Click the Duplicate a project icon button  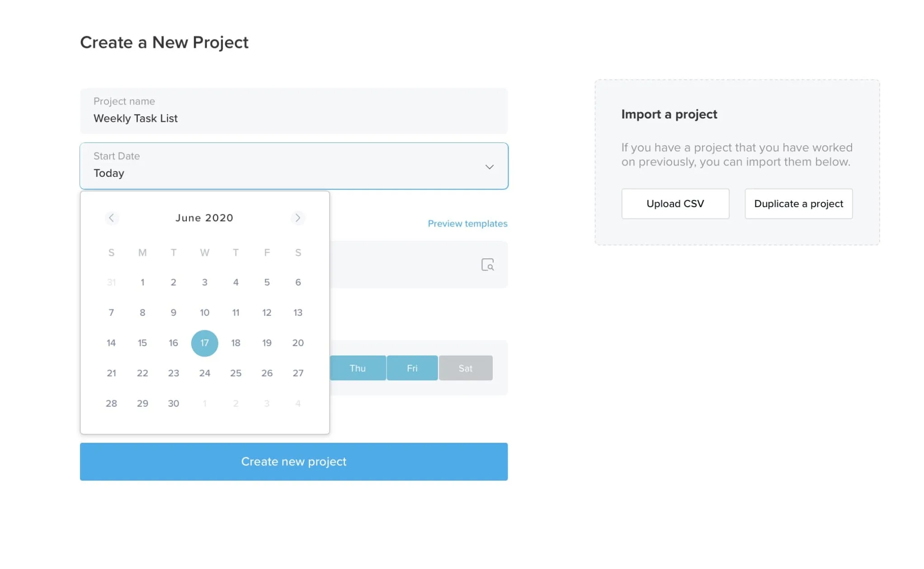click(799, 203)
